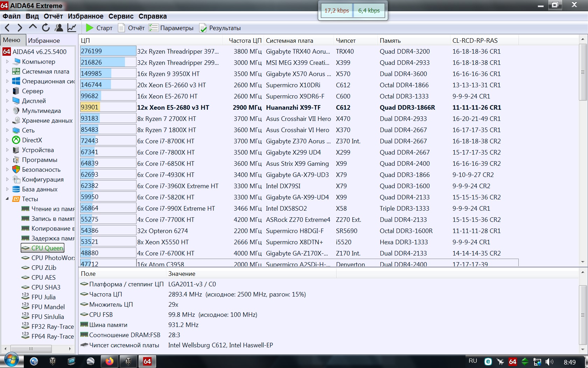Open the Чтение из памяти test
The image size is (588, 368).
tap(48, 209)
